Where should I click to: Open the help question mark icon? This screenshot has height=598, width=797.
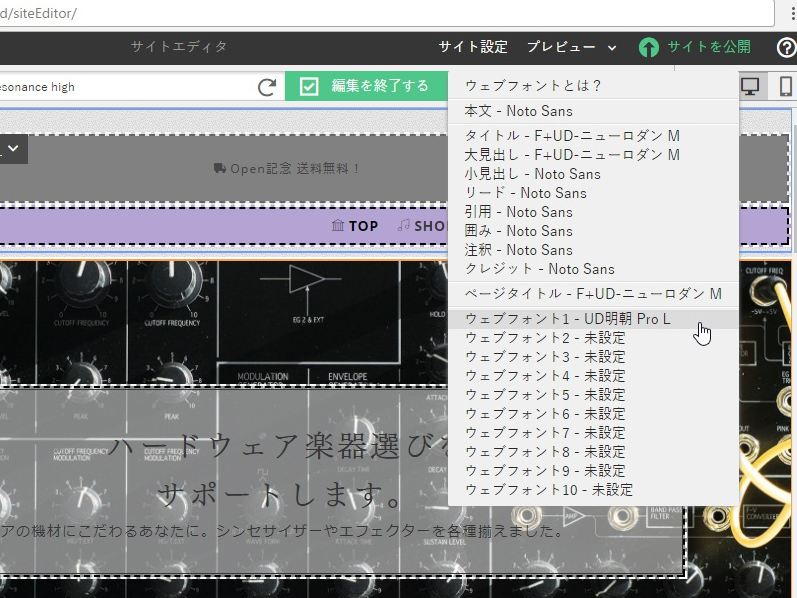tap(786, 47)
